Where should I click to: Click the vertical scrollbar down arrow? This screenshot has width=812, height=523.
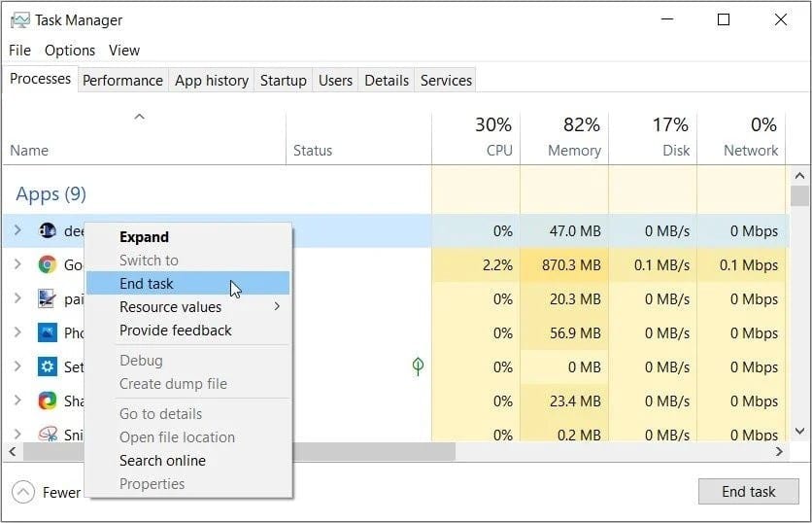click(799, 430)
